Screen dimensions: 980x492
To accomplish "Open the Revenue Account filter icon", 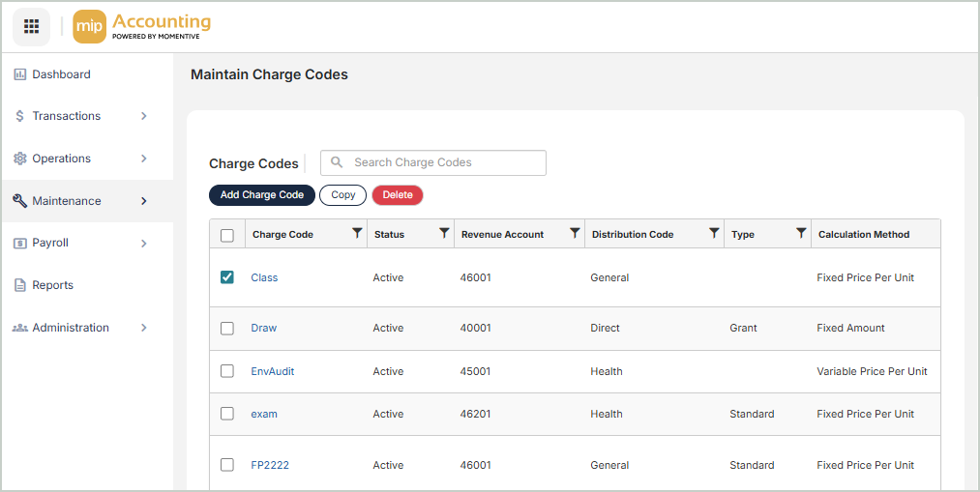I will (x=575, y=233).
